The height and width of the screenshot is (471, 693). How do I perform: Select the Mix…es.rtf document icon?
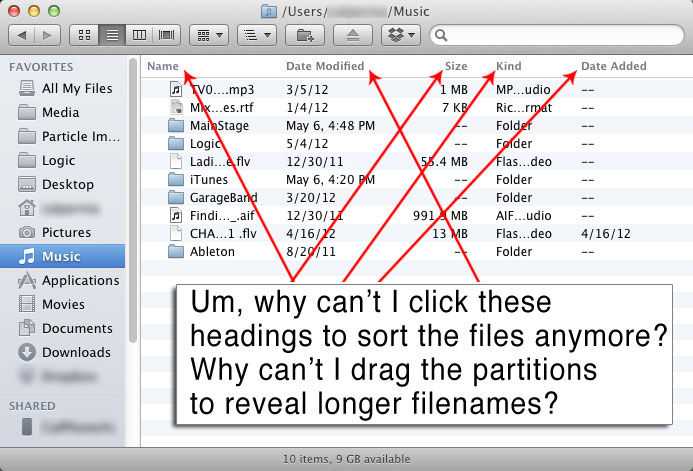(x=176, y=107)
